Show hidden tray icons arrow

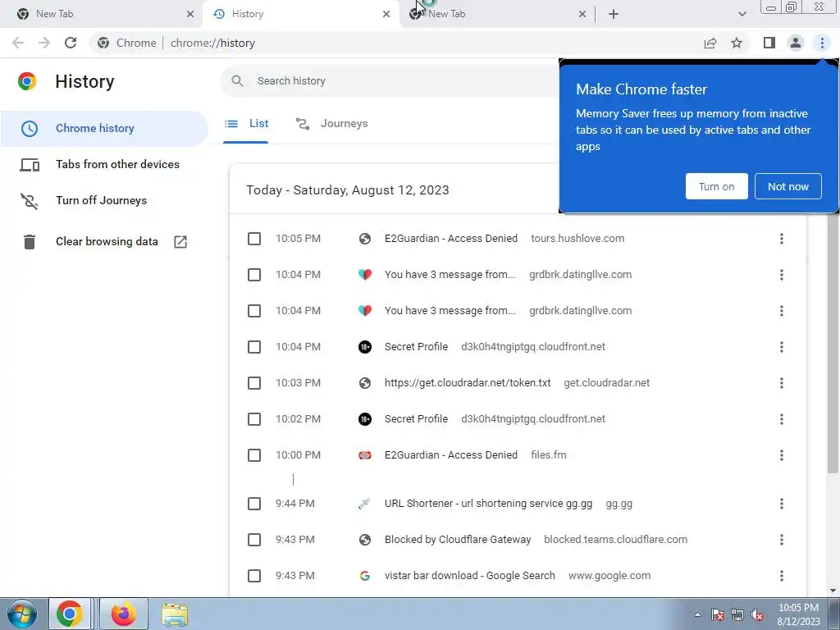pos(697,614)
